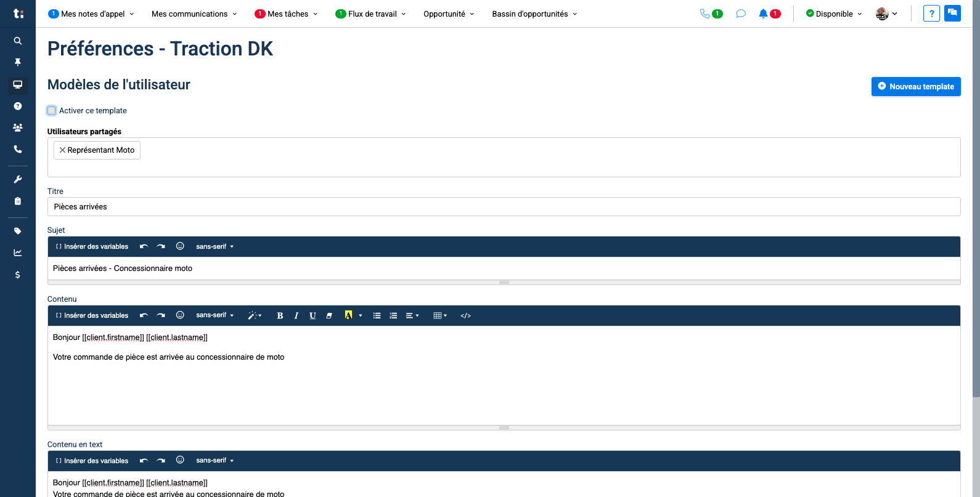Click the phone icon in the left sidebar

[x=18, y=149]
